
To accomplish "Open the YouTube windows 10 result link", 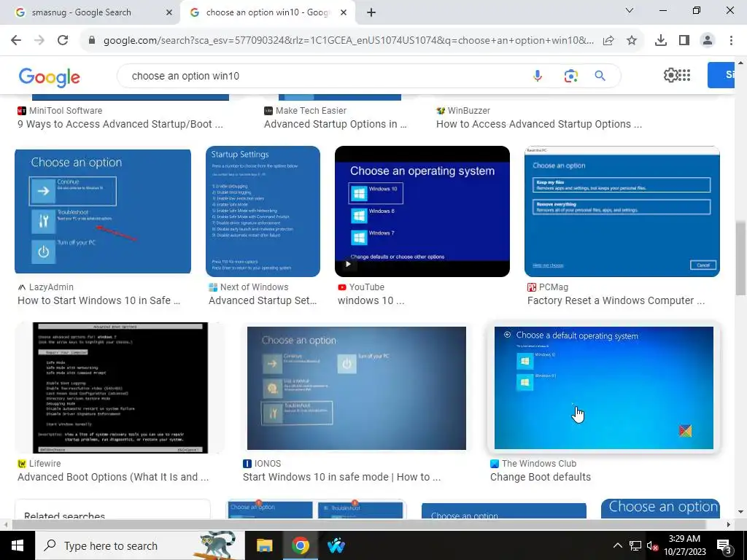I will click(x=371, y=301).
